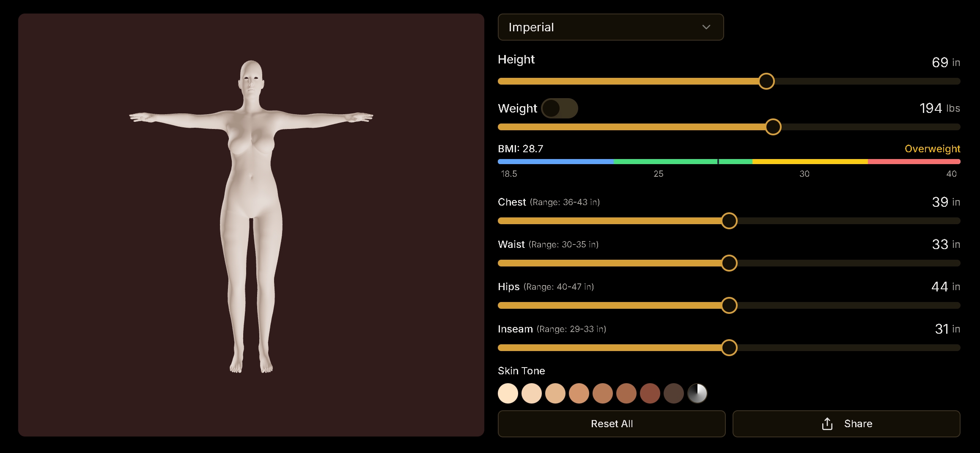Viewport: 980px width, 453px height.
Task: Click the upload icon inside the Share button
Action: click(826, 423)
